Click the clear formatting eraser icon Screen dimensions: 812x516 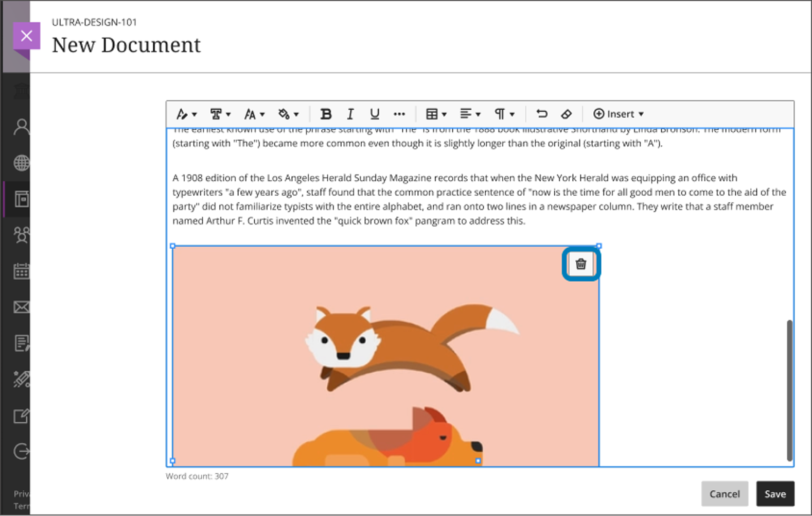point(566,114)
